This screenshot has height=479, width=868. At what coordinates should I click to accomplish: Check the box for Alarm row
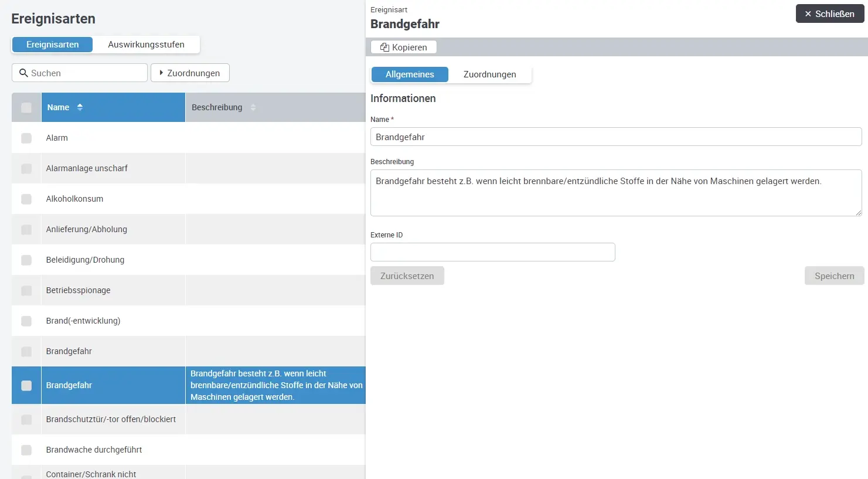tap(26, 138)
